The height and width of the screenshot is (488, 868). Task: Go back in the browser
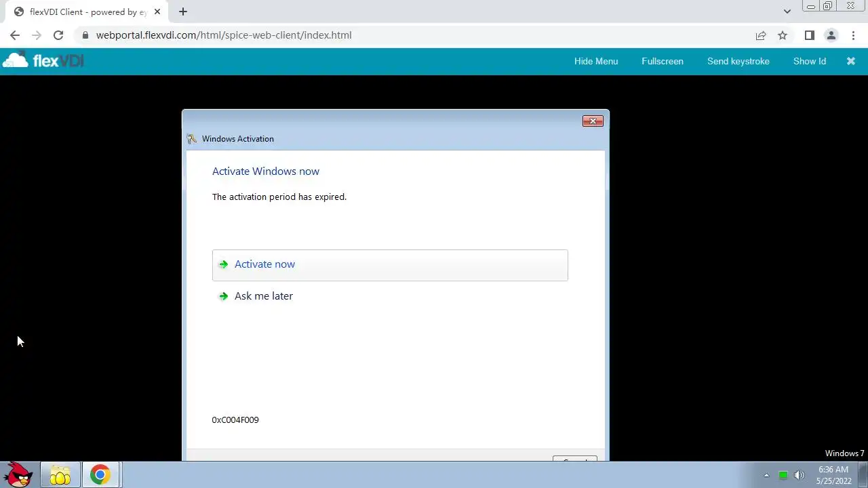click(15, 35)
